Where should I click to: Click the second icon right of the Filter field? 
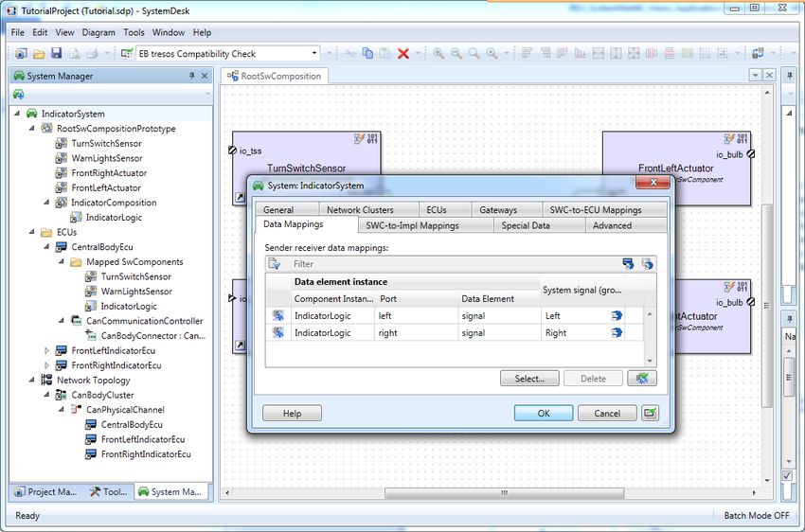click(647, 264)
